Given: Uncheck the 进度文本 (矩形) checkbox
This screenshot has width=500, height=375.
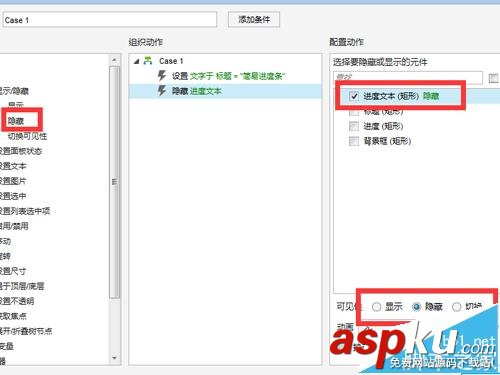Looking at the screenshot, I should (354, 96).
